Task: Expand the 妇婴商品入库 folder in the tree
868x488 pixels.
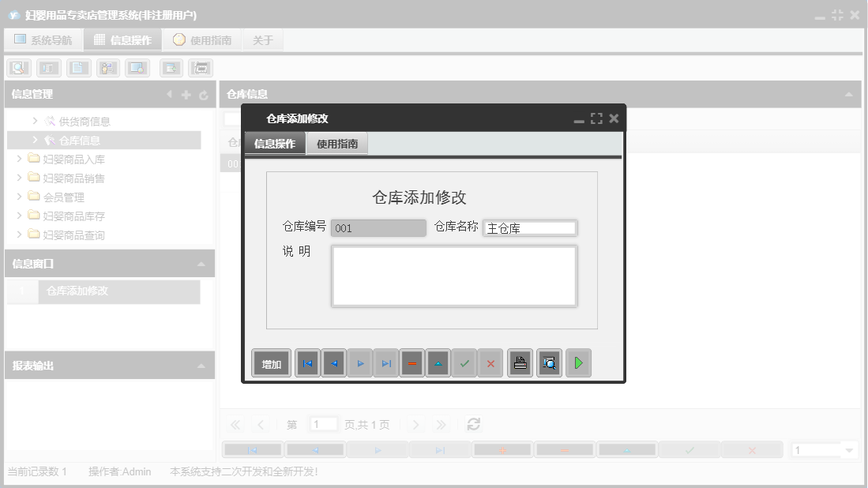Action: pyautogui.click(x=20, y=158)
